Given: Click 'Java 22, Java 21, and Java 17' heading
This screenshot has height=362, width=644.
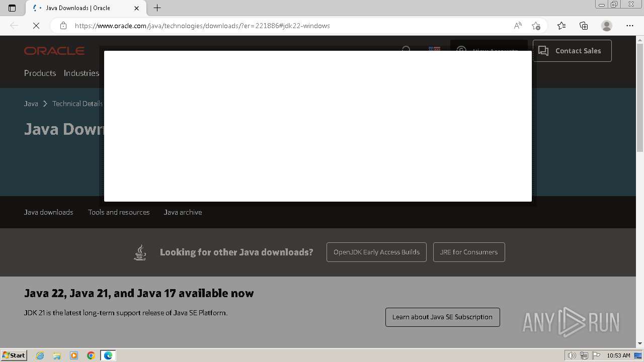Looking at the screenshot, I should (139, 293).
